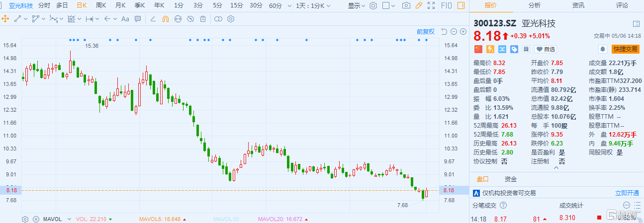Take a chart screenshot with camera icon
The width and height of the screenshot is (644, 223).
pos(406,5)
